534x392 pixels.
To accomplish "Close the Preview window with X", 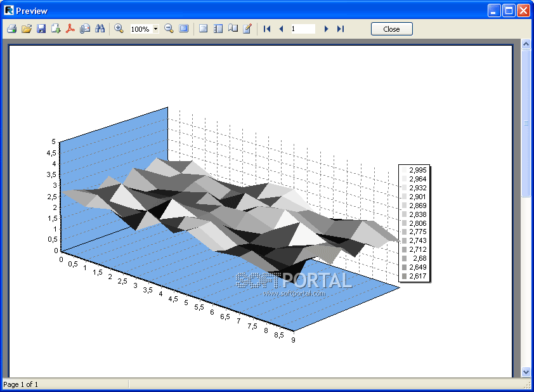I will [x=523, y=11].
